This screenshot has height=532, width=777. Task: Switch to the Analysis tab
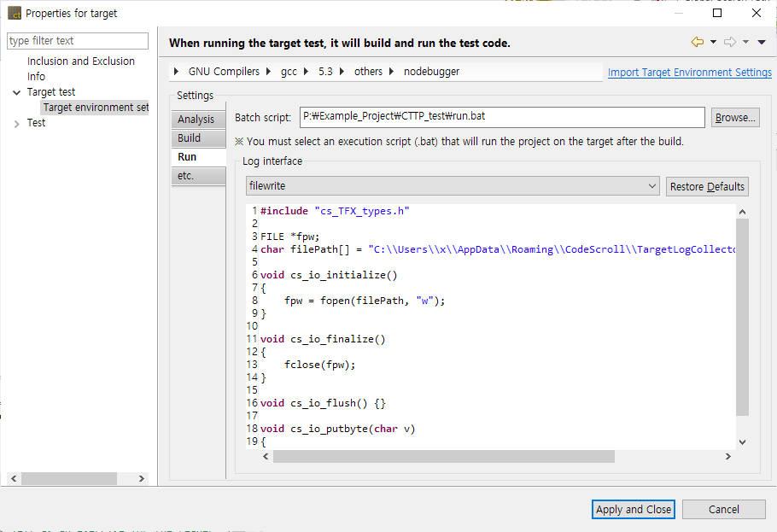point(196,120)
